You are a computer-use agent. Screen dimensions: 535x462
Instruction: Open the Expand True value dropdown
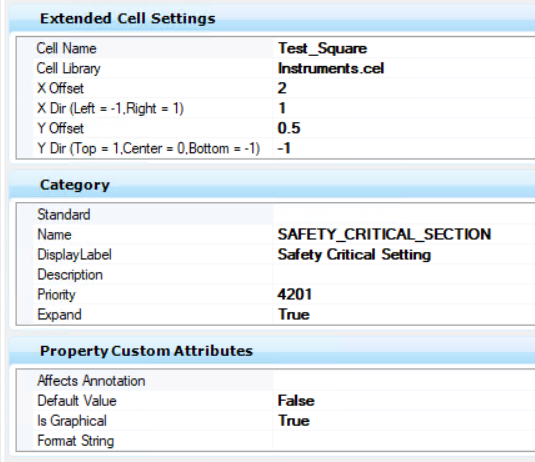404,314
